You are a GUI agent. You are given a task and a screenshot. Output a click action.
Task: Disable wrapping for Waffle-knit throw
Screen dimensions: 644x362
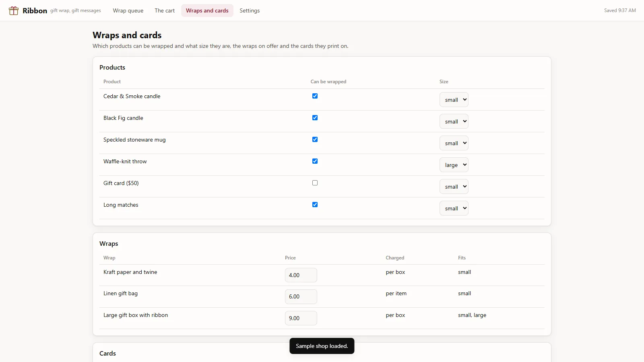click(315, 161)
